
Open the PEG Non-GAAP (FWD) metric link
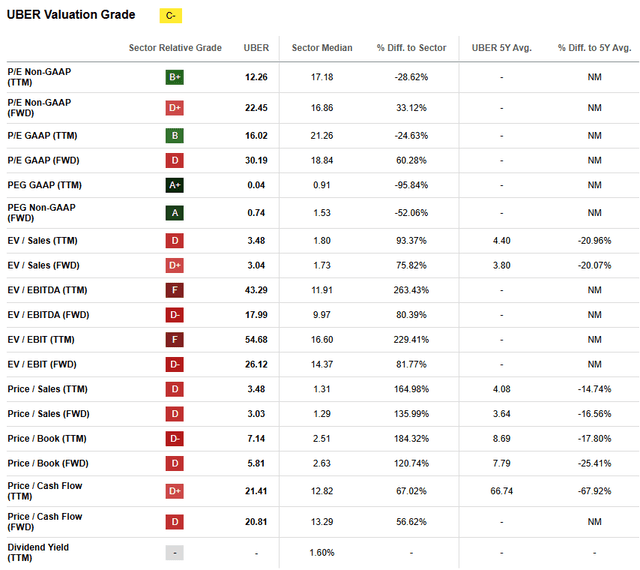pos(41,213)
